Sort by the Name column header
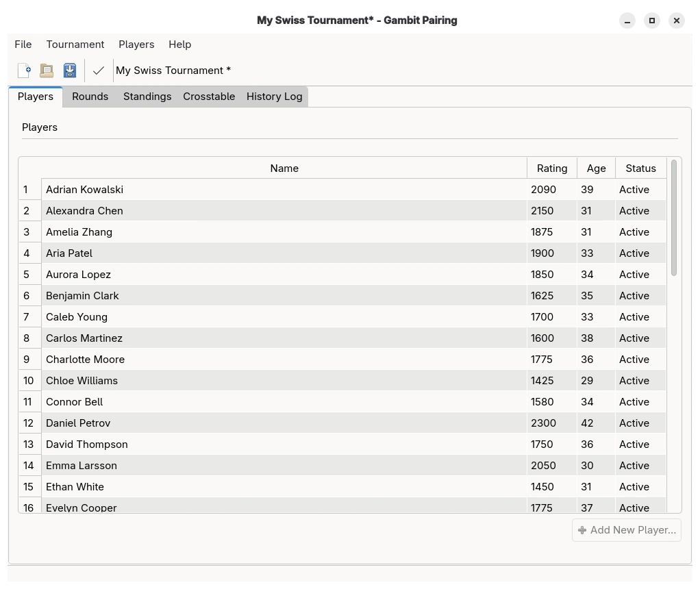Viewport: 700px width, 589px height. tap(284, 168)
